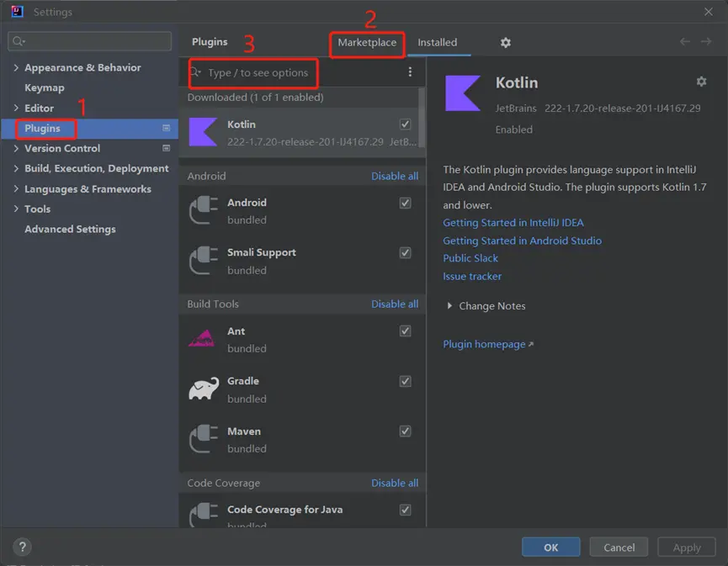
Task: Open Getting Started in IntelliJ IDEA link
Action: (x=513, y=223)
